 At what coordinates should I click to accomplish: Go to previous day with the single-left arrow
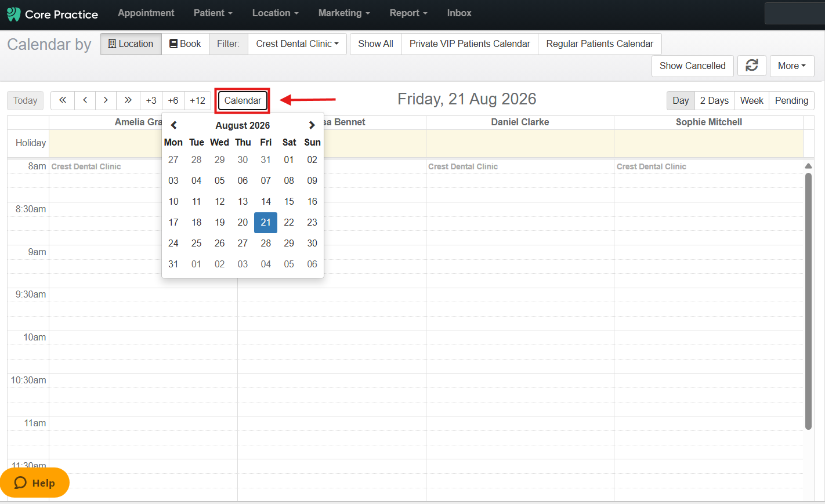(x=85, y=100)
